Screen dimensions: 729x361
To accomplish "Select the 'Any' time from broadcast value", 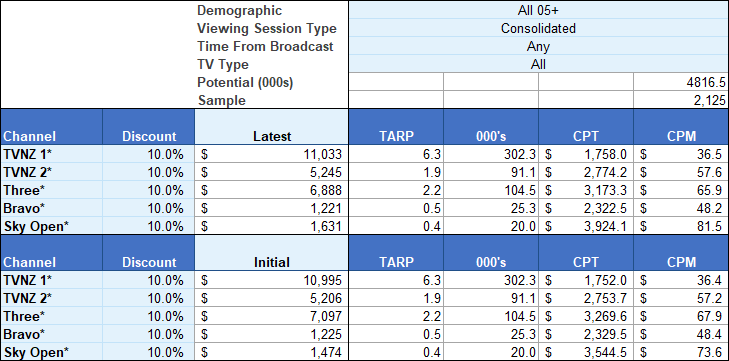I will [538, 46].
